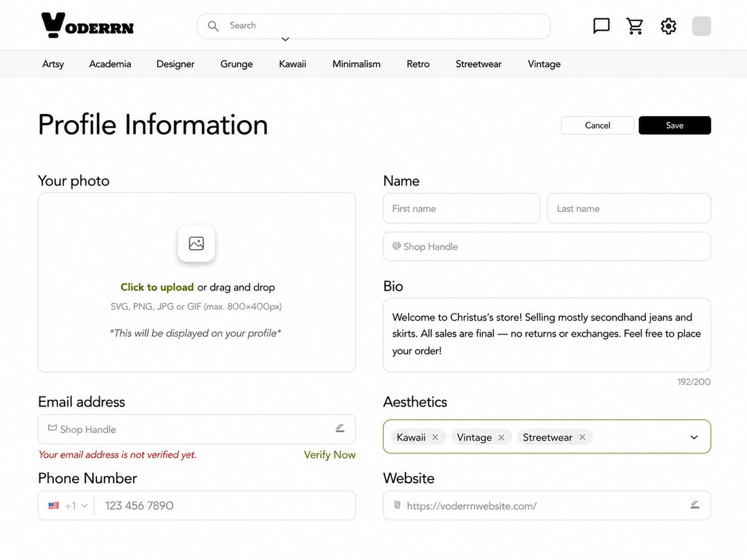Viewport: 747px width, 560px height.
Task: Click the Cancel button
Action: 598,126
